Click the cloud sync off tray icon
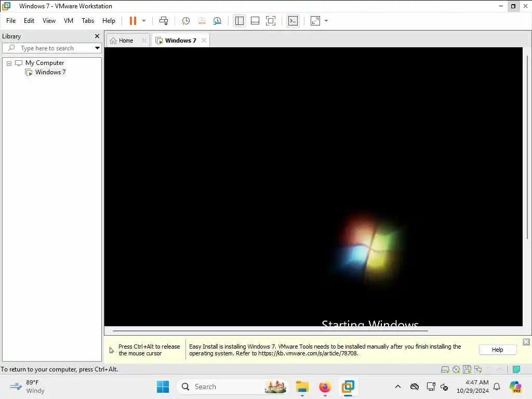Screen dimensions: 532x399 (414, 387)
